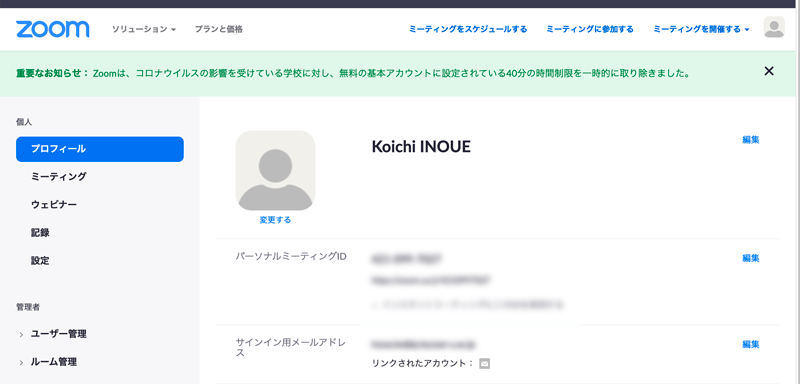Click the 管理者 section label
Screen dimensions: 800x384
click(x=28, y=307)
